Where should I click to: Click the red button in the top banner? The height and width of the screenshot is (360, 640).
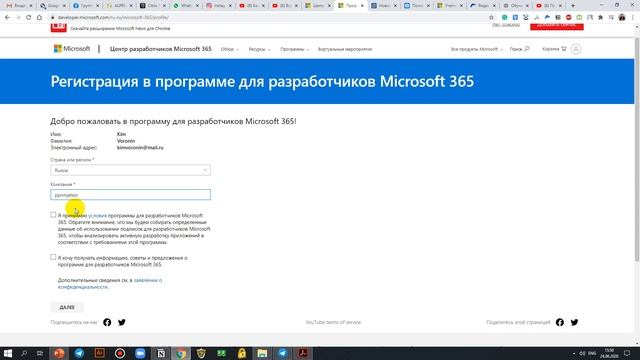[x=557, y=27]
